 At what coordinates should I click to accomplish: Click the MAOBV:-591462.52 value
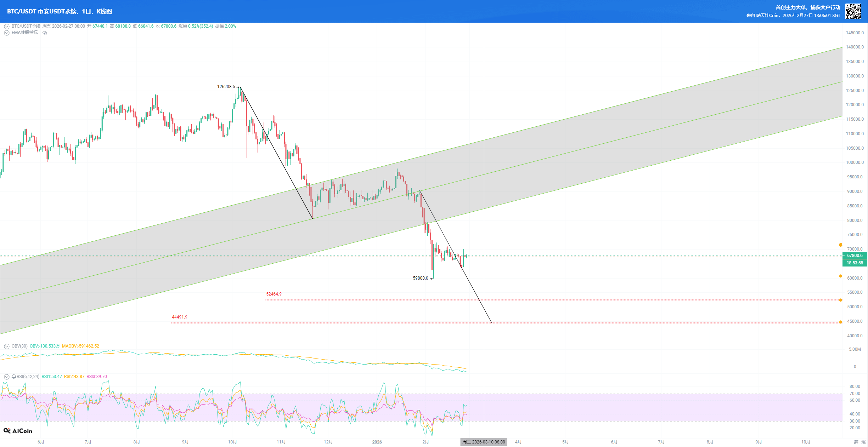point(80,346)
